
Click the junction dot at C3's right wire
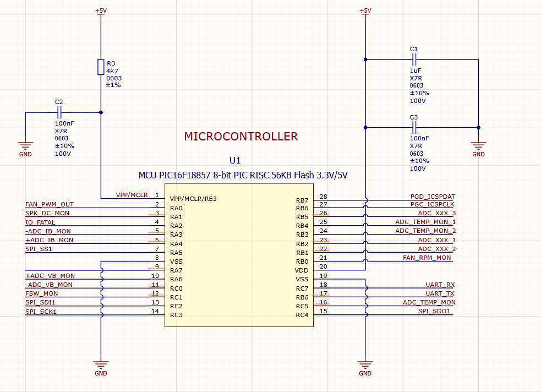pos(478,127)
